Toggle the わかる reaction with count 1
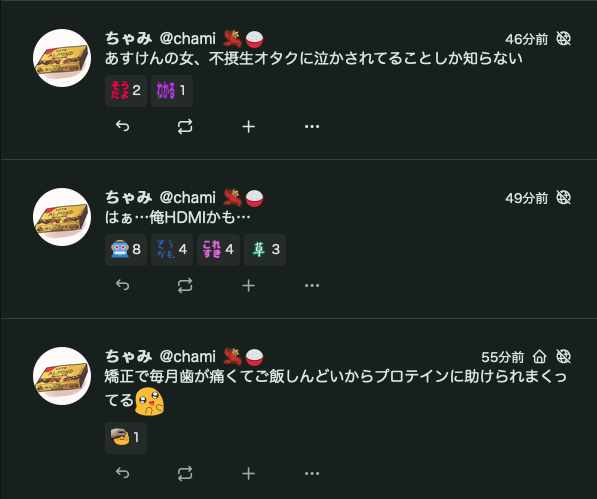Screen dimensions: 597x499 pos(172,91)
